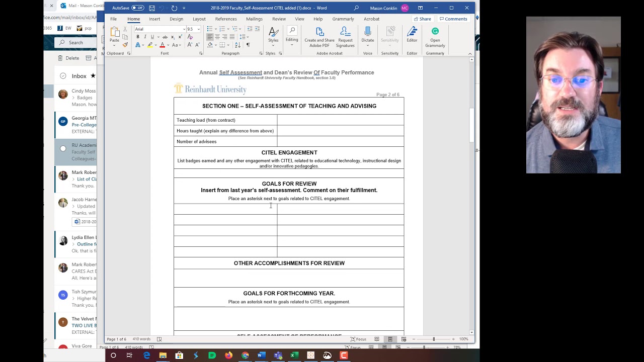Screen dimensions: 644x362
Task: Save the document with the floppy disk icon
Action: pyautogui.click(x=152, y=8)
